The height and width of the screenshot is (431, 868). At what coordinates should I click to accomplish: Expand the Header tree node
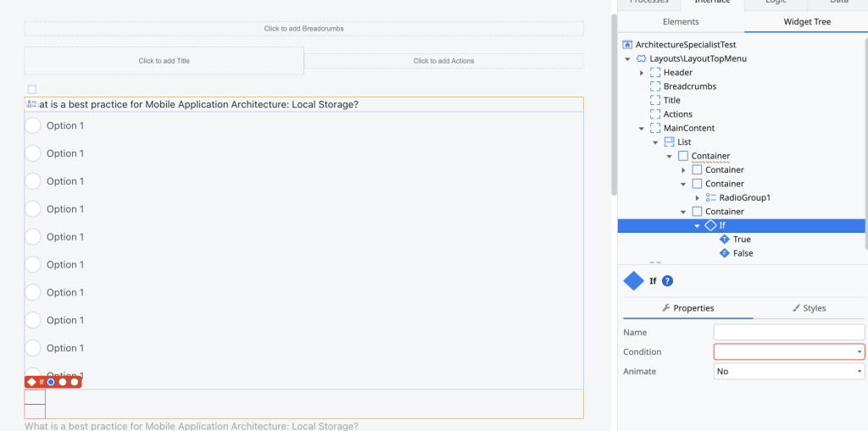pyautogui.click(x=642, y=73)
